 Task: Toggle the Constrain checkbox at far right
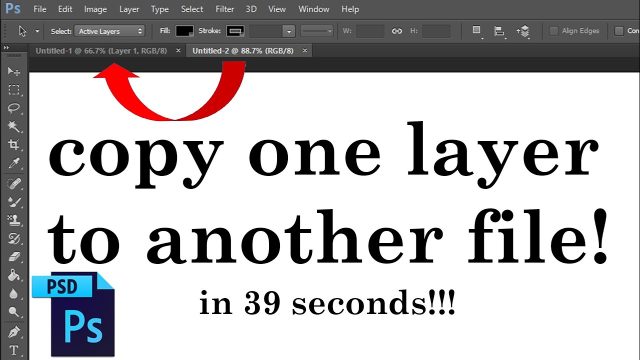[619, 31]
